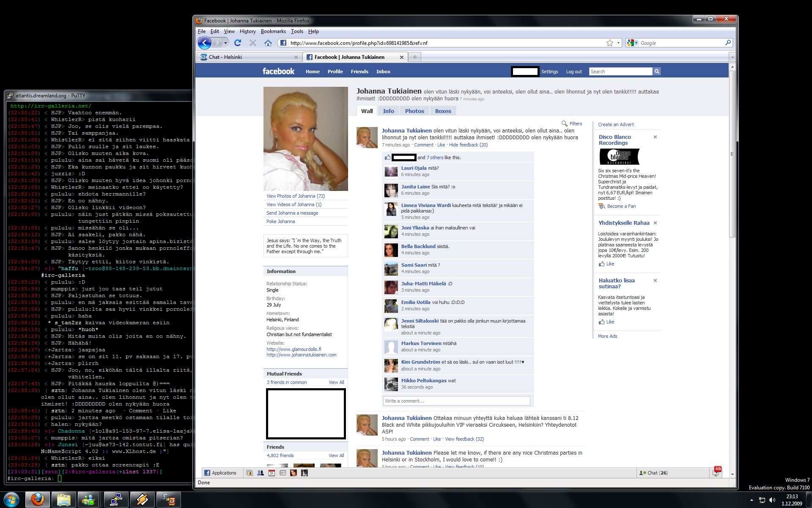Switch to the Photos profile tab
The image size is (812, 508).
(414, 111)
